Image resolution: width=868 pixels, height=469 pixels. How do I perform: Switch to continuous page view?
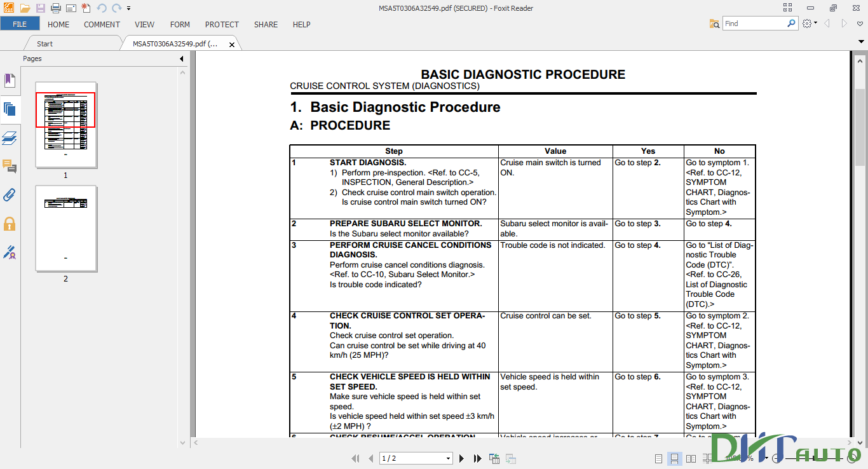pos(674,459)
